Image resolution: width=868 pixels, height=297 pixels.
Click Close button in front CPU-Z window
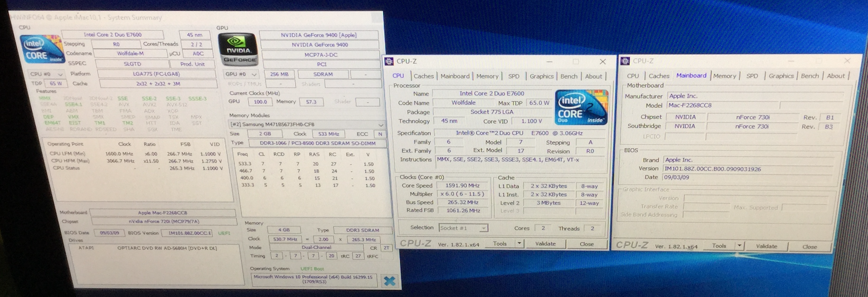point(586,244)
